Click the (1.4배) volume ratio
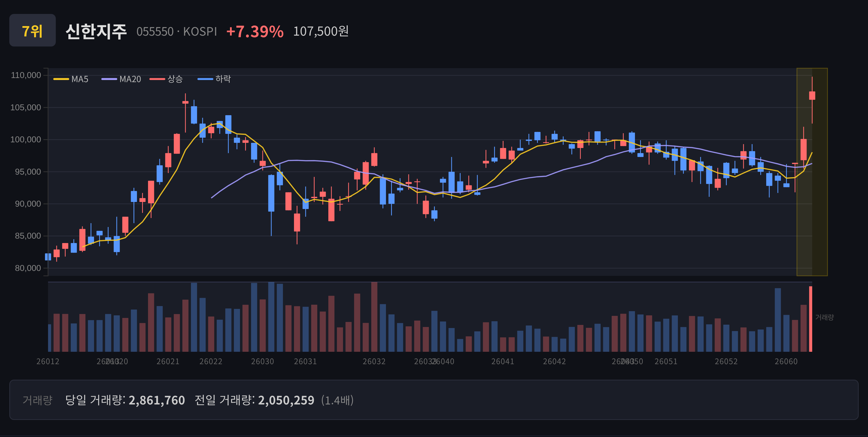 click(337, 400)
